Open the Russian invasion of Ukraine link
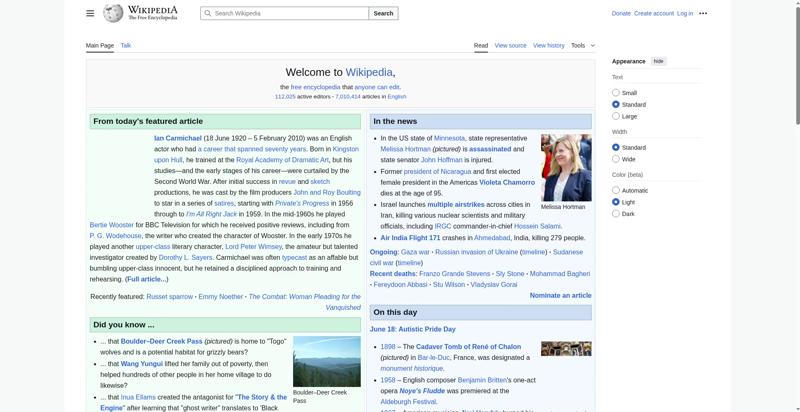The width and height of the screenshot is (800, 412). pos(476,252)
